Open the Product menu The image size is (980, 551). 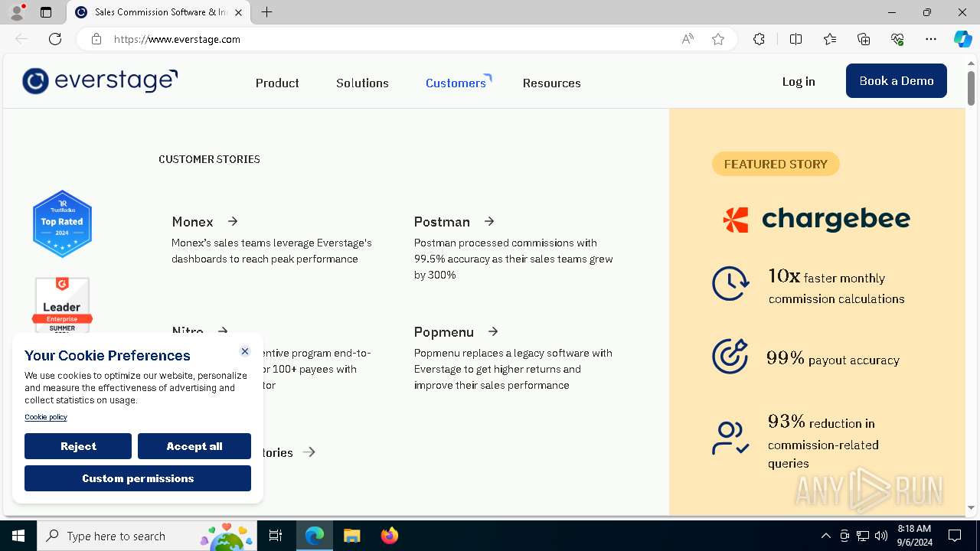(277, 83)
